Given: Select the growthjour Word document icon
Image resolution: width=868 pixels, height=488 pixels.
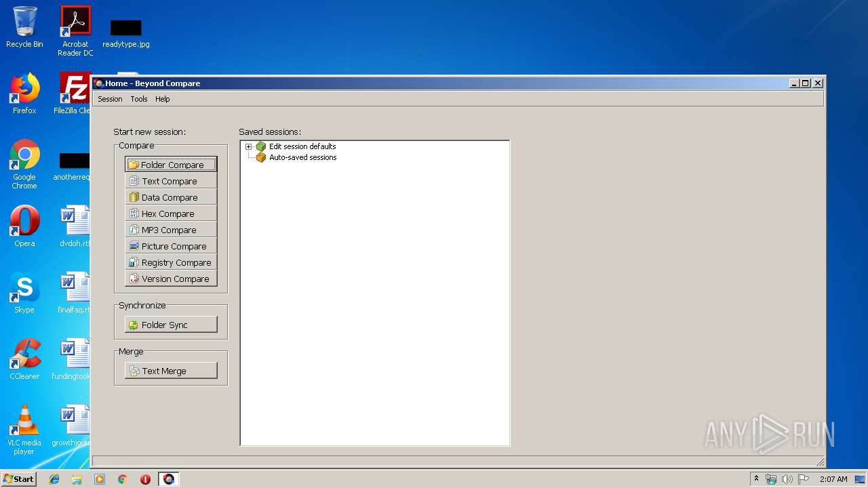Looking at the screenshot, I should tap(75, 419).
